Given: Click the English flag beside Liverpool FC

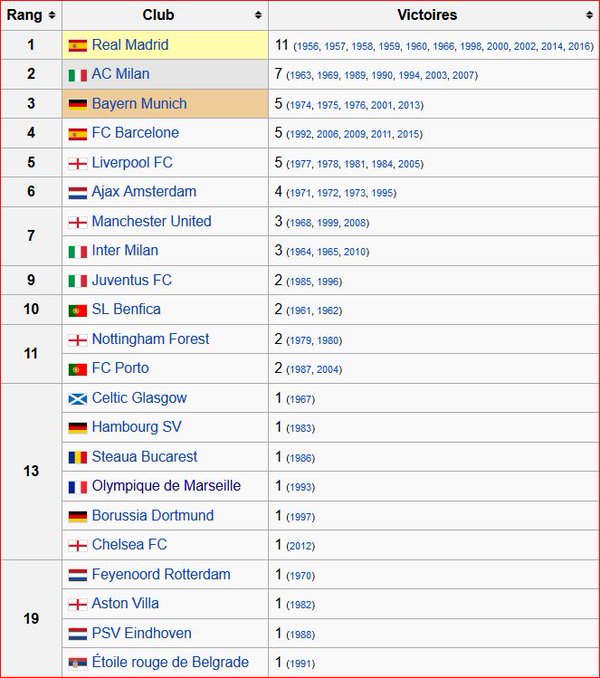Looking at the screenshot, I should tap(78, 163).
